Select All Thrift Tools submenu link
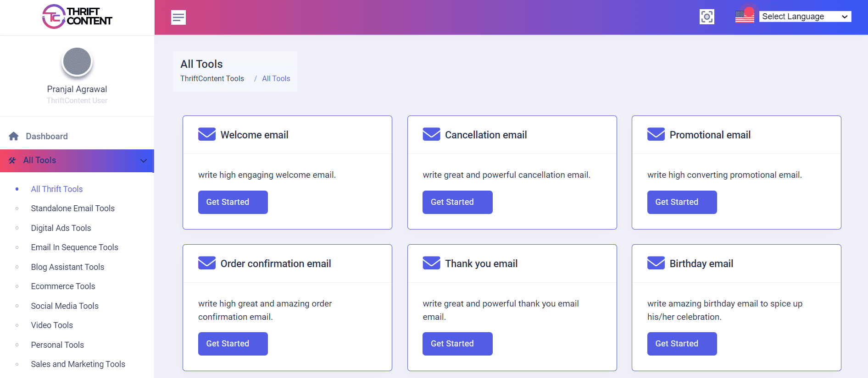 click(x=57, y=189)
